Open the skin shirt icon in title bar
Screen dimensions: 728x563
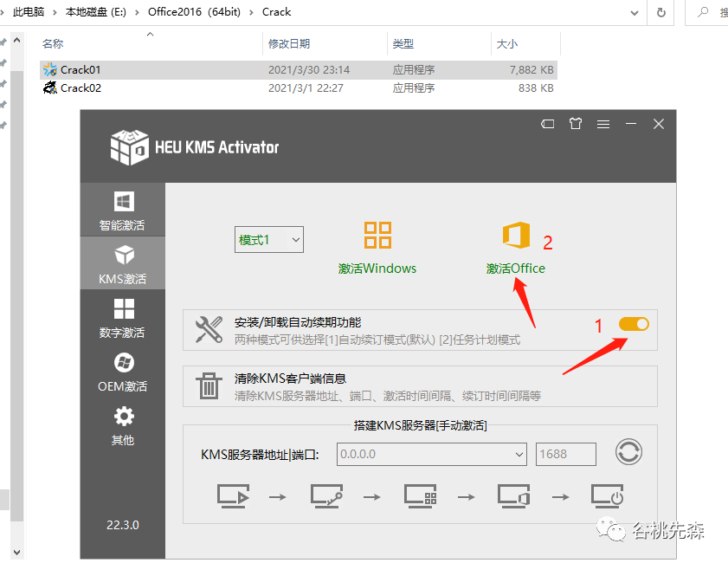576,124
